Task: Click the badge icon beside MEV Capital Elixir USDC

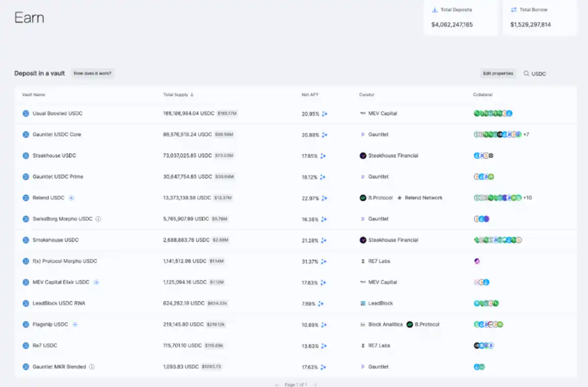Action: [x=96, y=282]
